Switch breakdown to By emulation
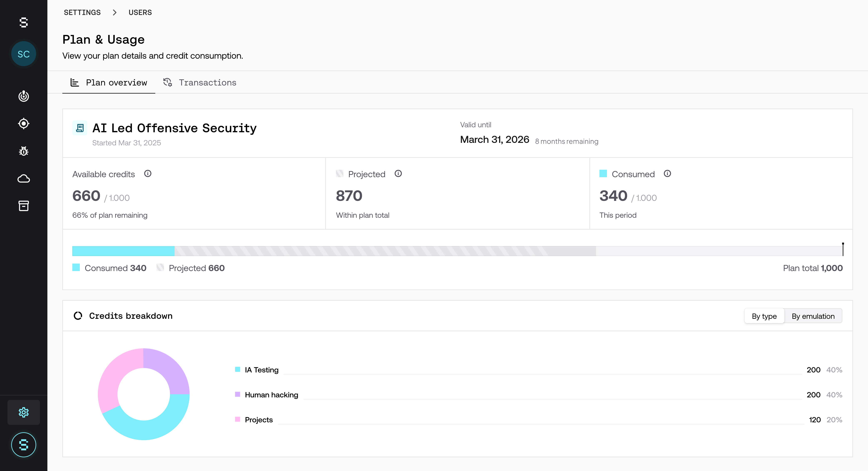The width and height of the screenshot is (868, 471). 813,316
